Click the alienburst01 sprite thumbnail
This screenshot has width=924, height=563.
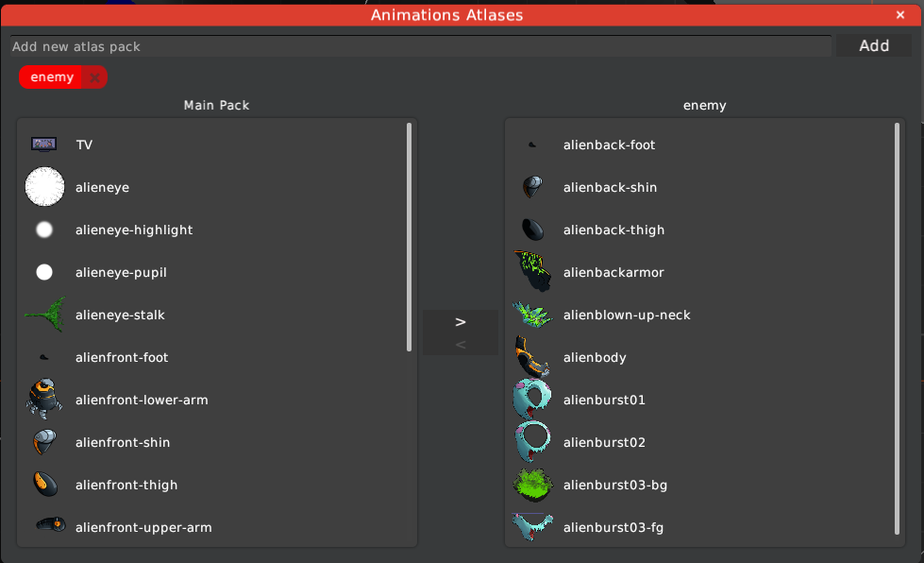pyautogui.click(x=532, y=399)
